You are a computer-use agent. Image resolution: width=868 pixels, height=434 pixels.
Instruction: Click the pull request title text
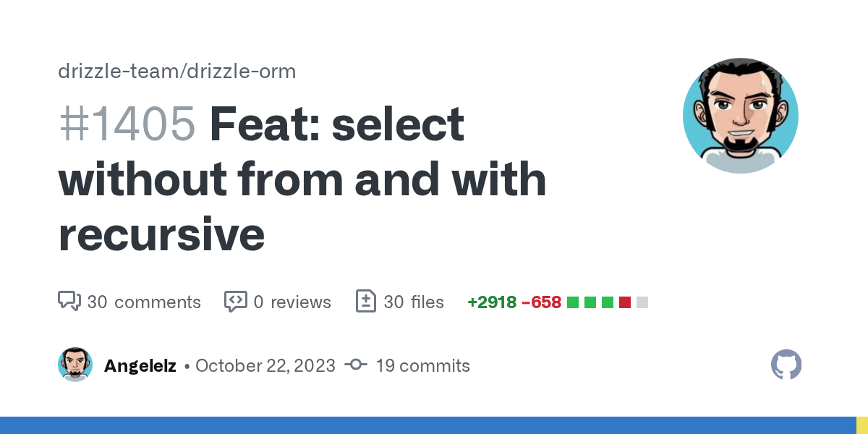pyautogui.click(x=302, y=179)
